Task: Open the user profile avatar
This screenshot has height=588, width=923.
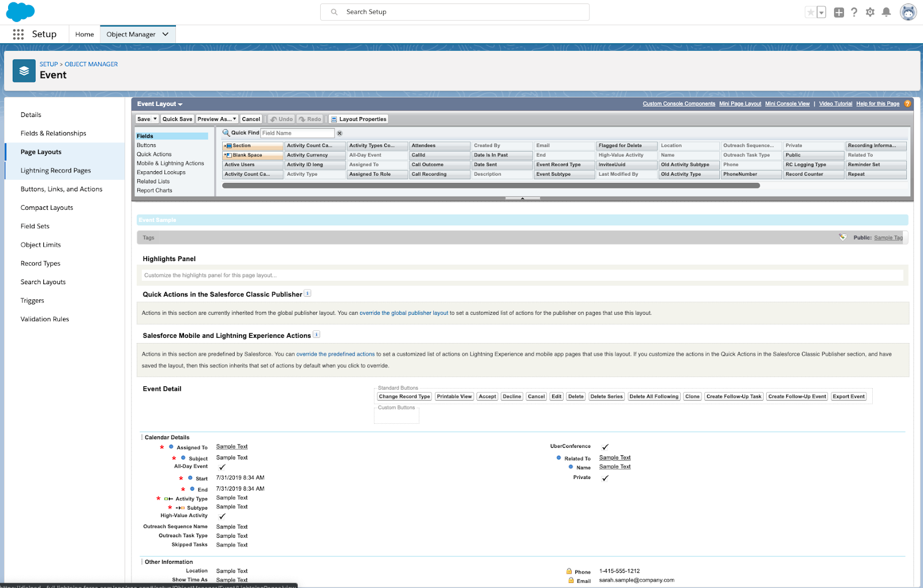Action: 908,12
